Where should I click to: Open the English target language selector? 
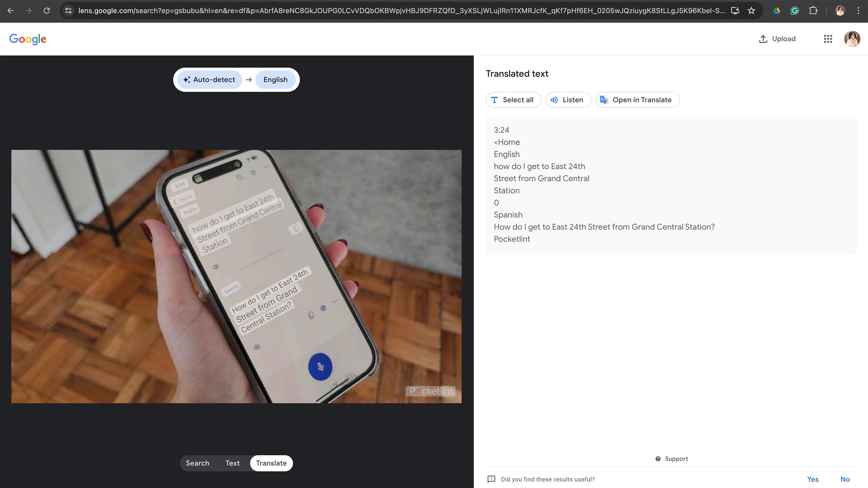275,79
